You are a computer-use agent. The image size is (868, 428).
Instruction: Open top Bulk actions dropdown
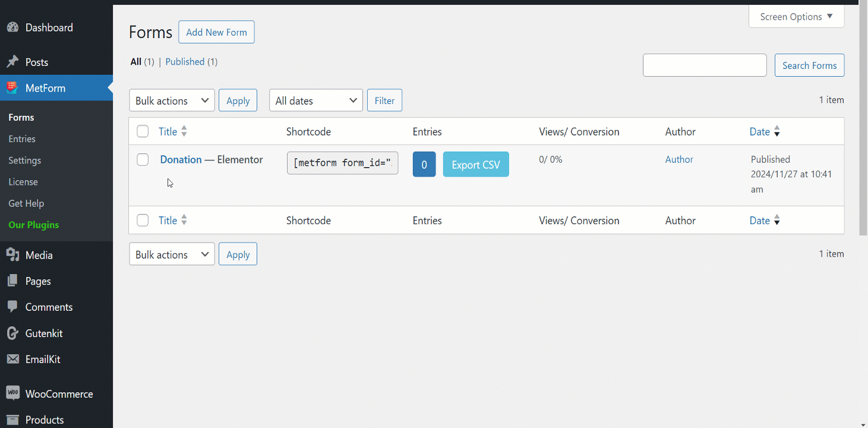coord(172,100)
